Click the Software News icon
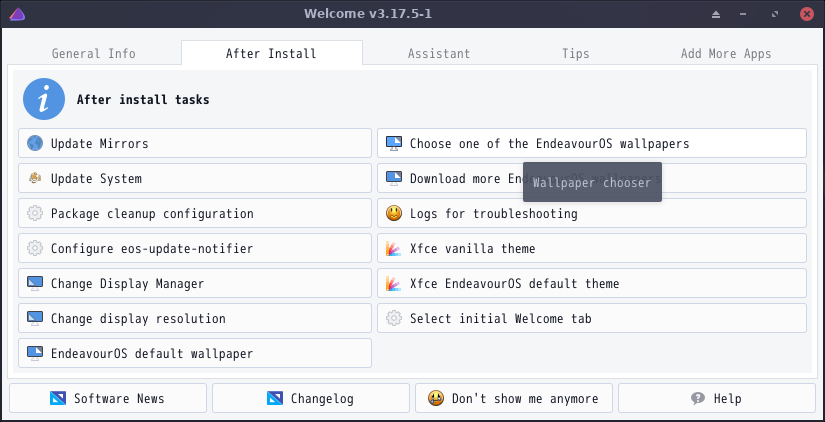 pos(58,398)
